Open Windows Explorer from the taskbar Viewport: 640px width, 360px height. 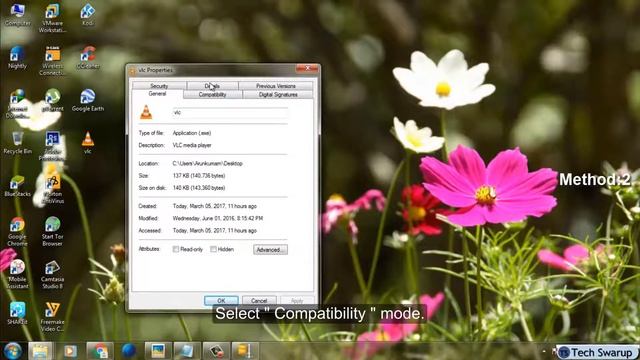pyautogui.click(x=40, y=351)
